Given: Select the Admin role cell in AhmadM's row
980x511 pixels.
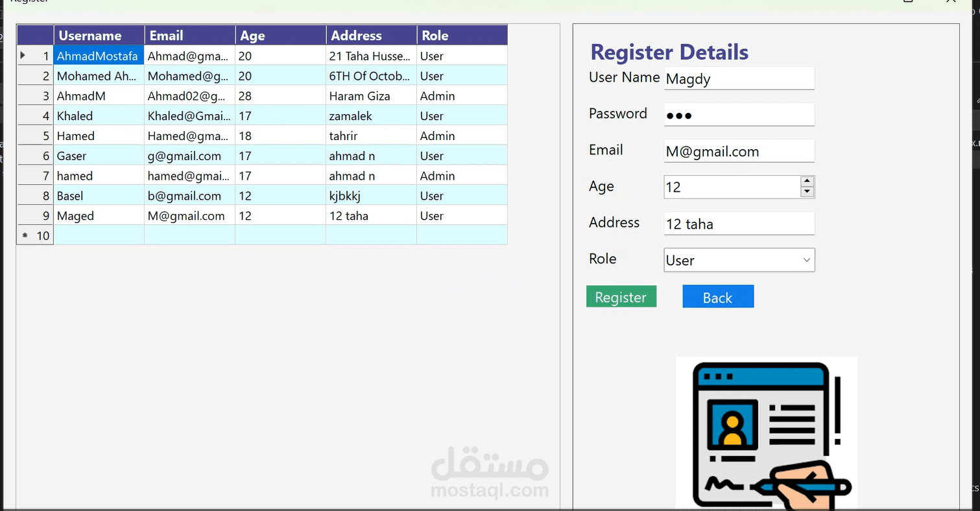Looking at the screenshot, I should point(462,96).
